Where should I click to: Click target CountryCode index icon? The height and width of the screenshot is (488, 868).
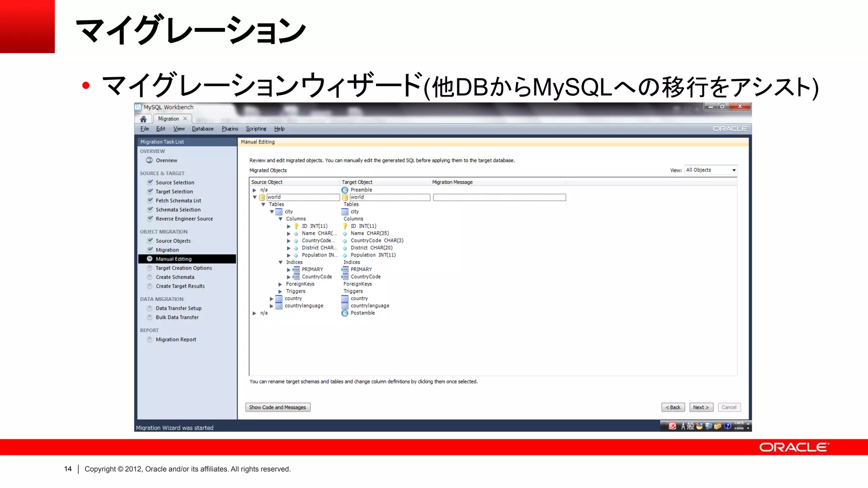(x=345, y=277)
